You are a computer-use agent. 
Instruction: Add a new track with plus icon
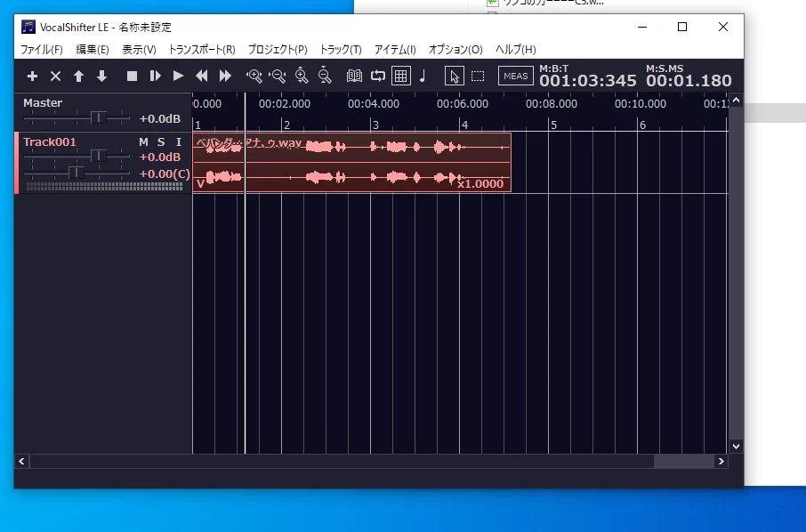pos(32,77)
